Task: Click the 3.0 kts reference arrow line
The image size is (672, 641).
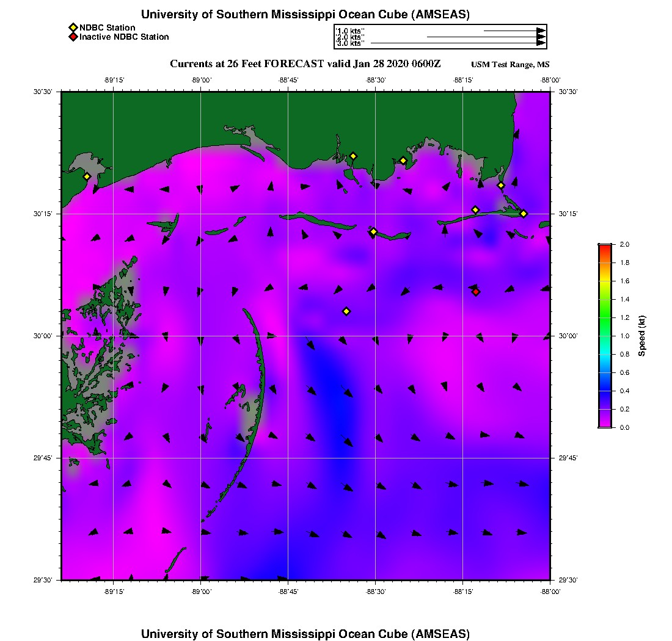Action: (x=452, y=43)
